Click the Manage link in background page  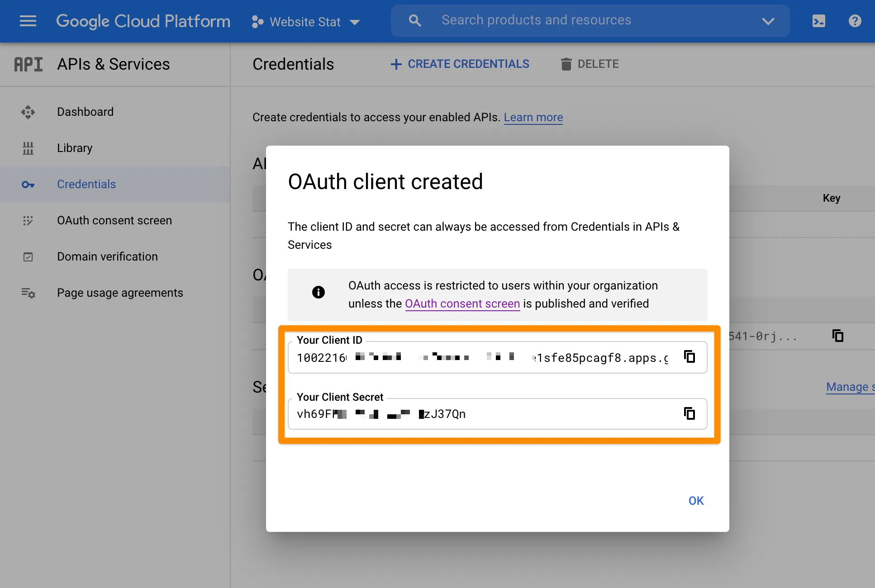(850, 387)
